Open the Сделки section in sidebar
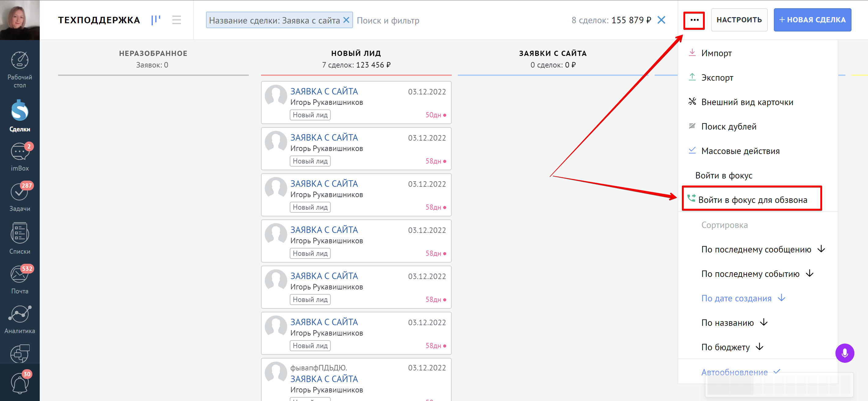 [x=20, y=116]
